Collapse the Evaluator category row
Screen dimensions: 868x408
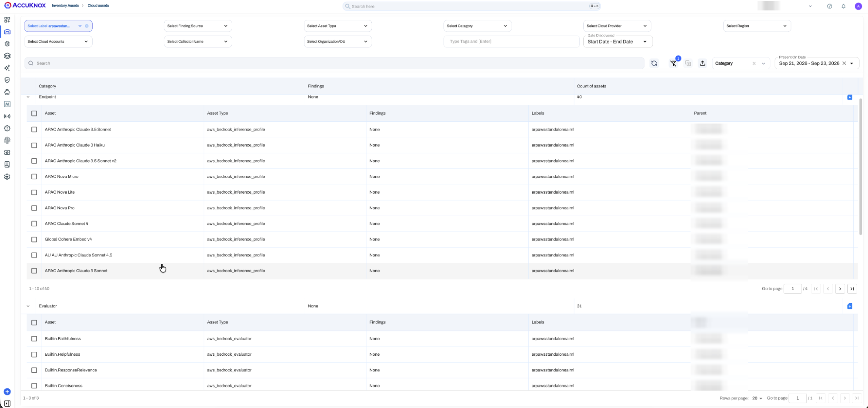pyautogui.click(x=28, y=306)
